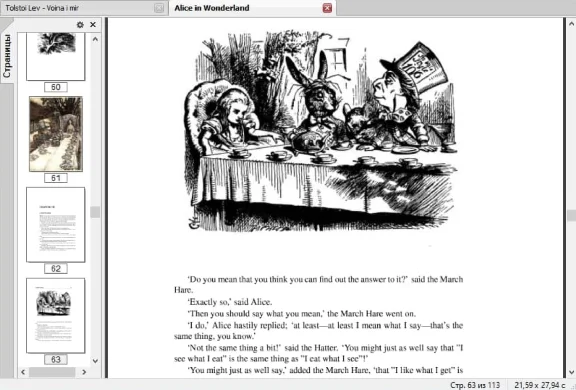Click the page counter Стр. 63 из 113
The height and width of the screenshot is (390, 576).
click(x=475, y=385)
